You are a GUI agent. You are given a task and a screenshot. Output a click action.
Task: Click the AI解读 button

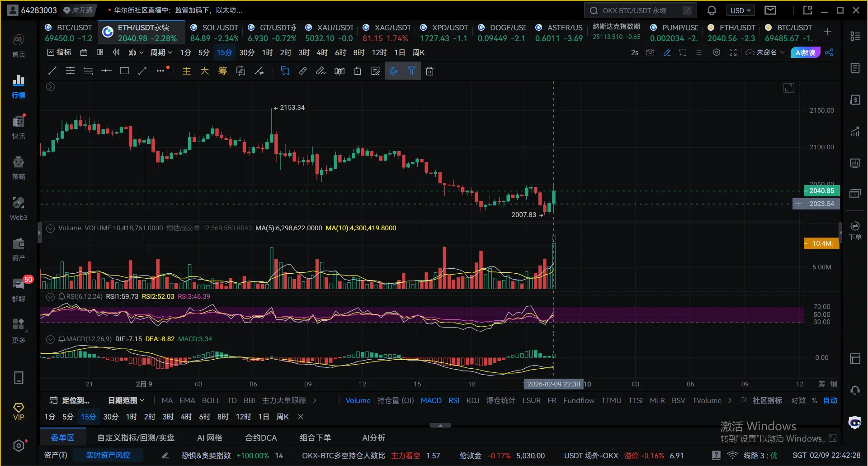click(x=805, y=52)
